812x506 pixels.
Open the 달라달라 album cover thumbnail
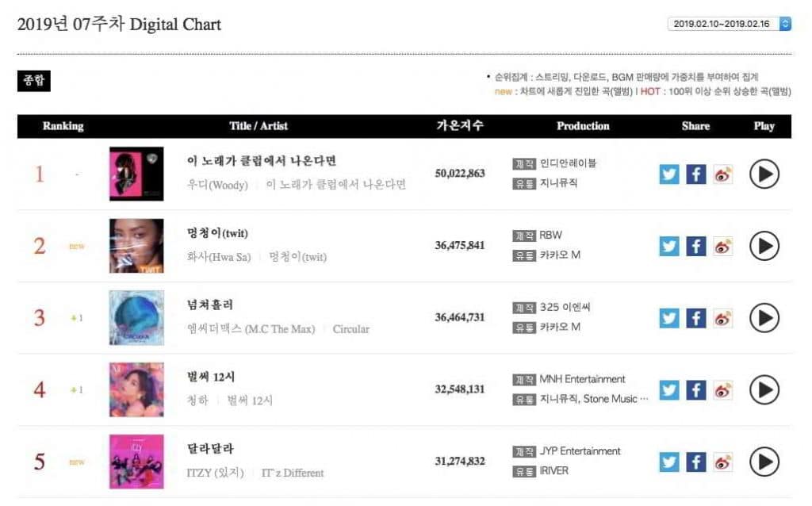136,462
